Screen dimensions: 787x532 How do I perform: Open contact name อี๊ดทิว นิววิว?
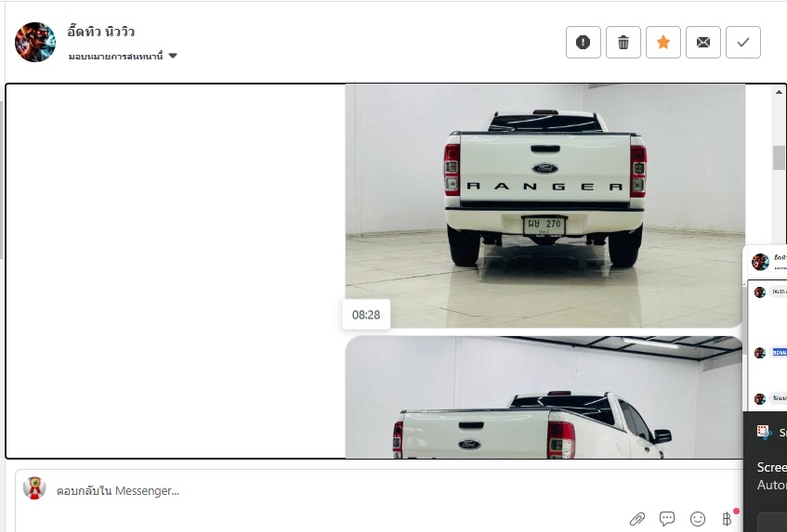pyautogui.click(x=101, y=32)
